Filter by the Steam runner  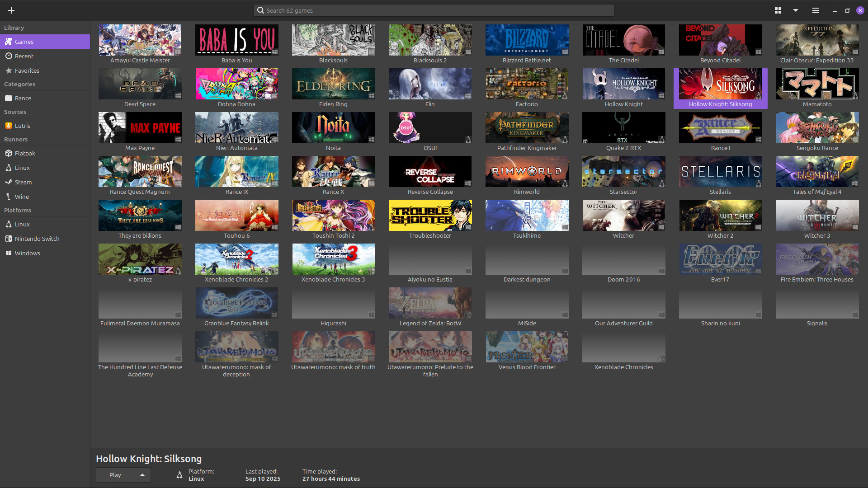[x=23, y=182]
